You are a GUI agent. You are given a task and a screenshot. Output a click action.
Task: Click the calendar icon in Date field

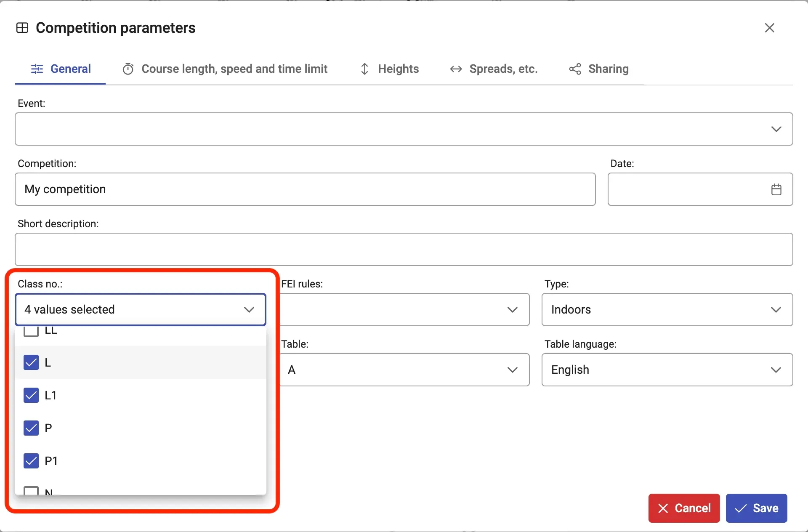click(x=776, y=189)
